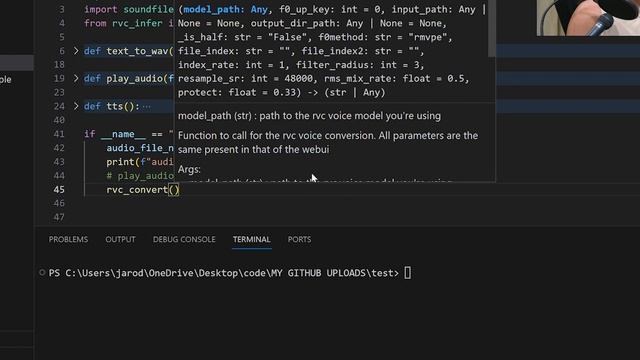Click the 'from rvc_infer' import line

tap(129, 23)
